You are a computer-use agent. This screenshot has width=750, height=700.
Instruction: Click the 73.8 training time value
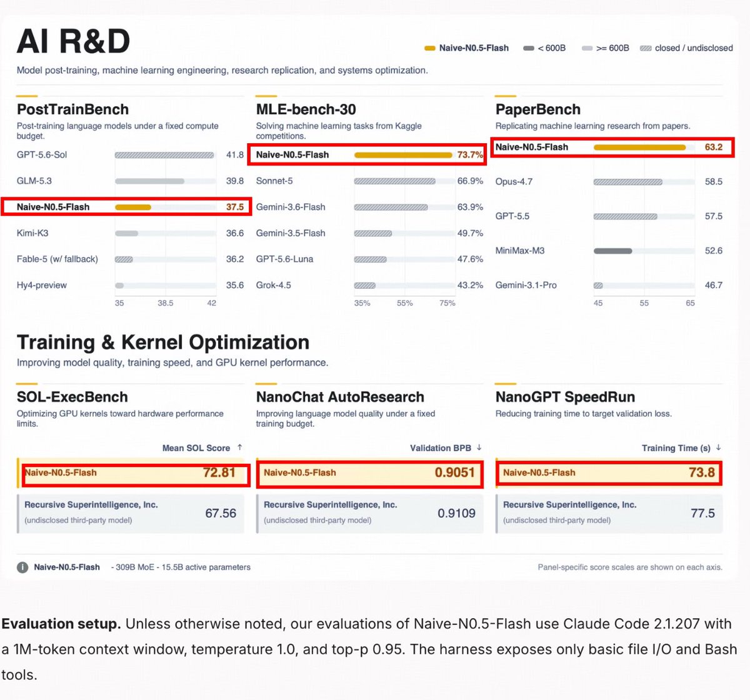pyautogui.click(x=702, y=473)
